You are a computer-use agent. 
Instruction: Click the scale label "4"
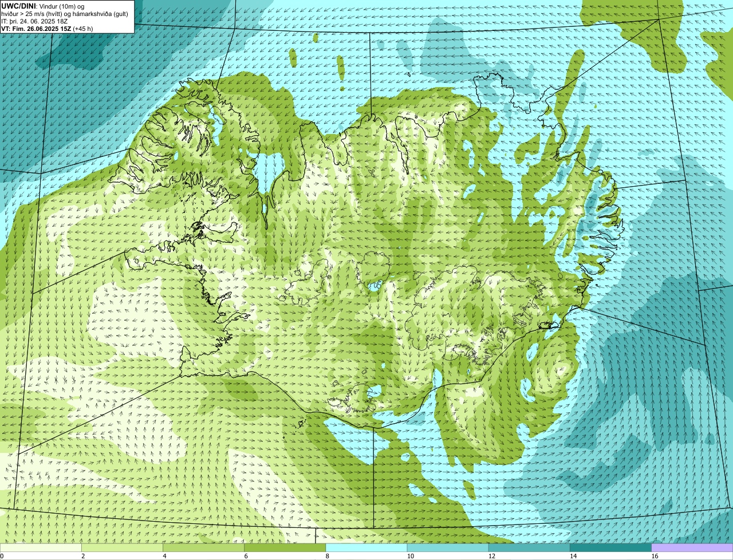tap(164, 556)
